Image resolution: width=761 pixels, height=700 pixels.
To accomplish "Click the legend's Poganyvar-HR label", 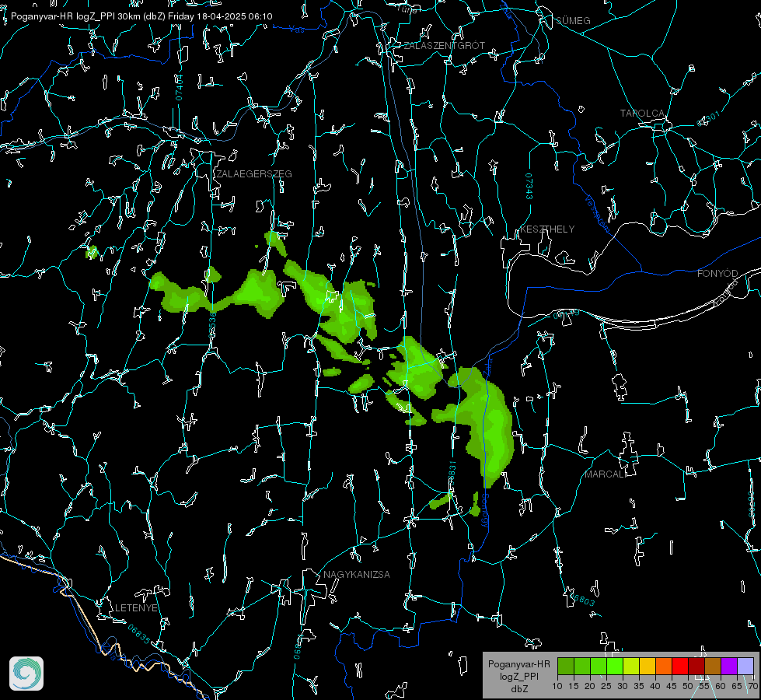I will (x=518, y=664).
